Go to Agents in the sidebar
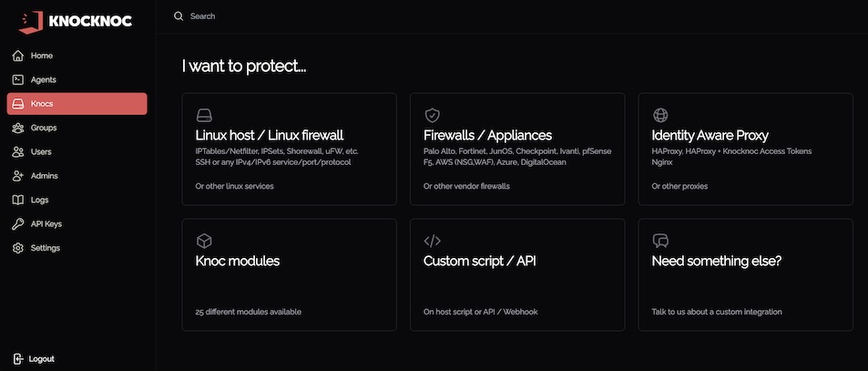 pos(43,80)
